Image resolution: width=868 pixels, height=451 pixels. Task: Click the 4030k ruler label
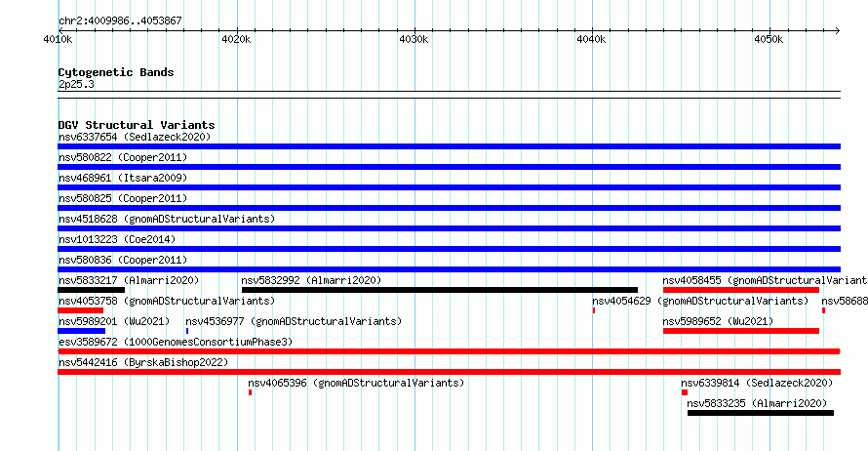pyautogui.click(x=414, y=39)
